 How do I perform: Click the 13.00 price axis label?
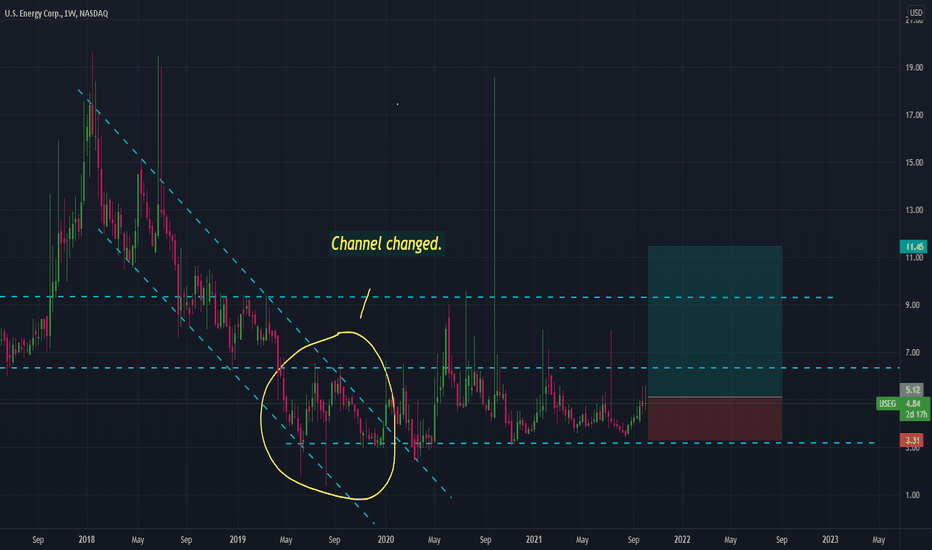(x=914, y=210)
